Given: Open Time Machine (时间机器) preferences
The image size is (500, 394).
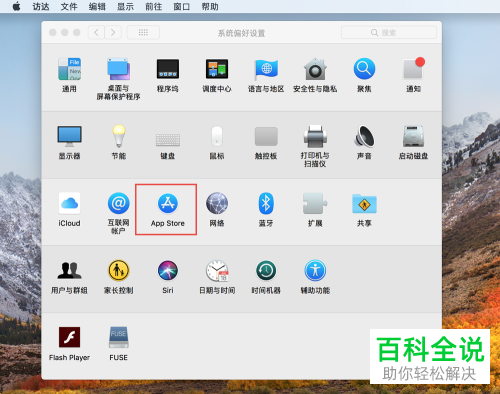Looking at the screenshot, I should [x=266, y=277].
